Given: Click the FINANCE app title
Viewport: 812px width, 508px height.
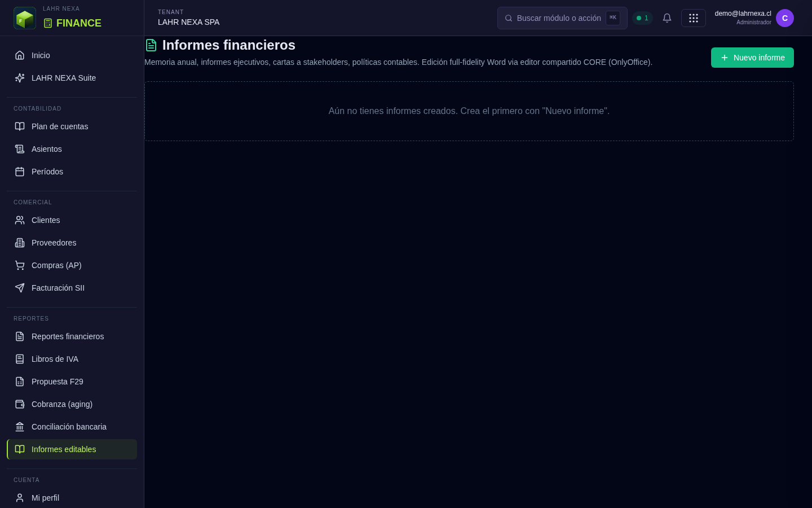Looking at the screenshot, I should (79, 23).
